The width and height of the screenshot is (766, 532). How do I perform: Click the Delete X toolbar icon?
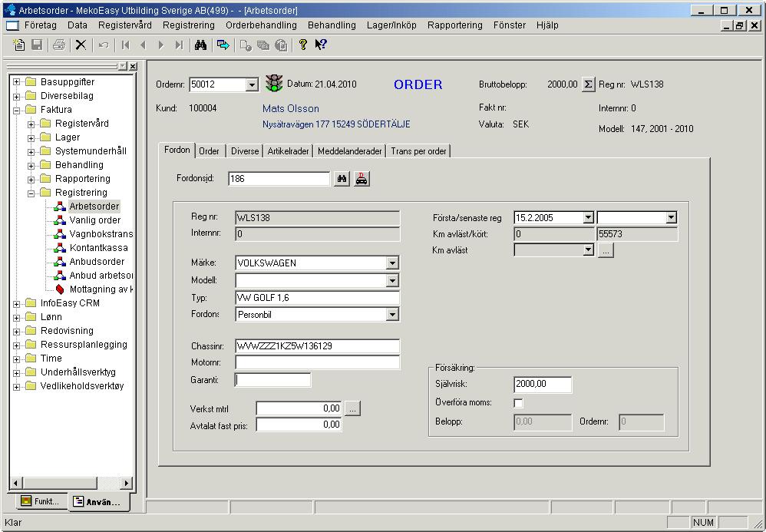(81, 45)
